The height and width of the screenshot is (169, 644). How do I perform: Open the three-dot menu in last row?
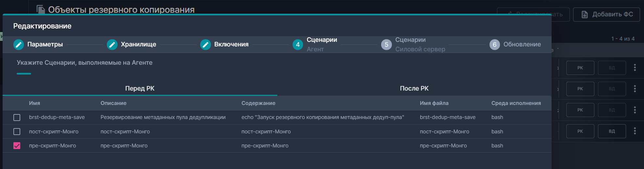pyautogui.click(x=635, y=131)
